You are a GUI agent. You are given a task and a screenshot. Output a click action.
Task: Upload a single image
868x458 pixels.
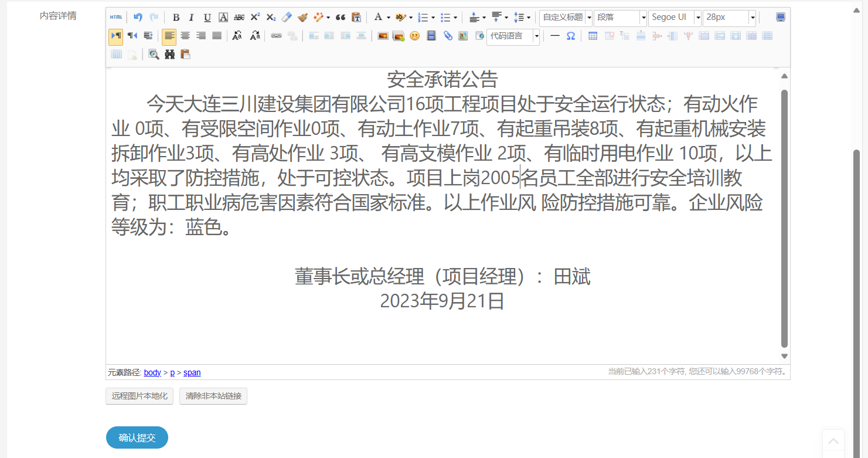click(383, 36)
